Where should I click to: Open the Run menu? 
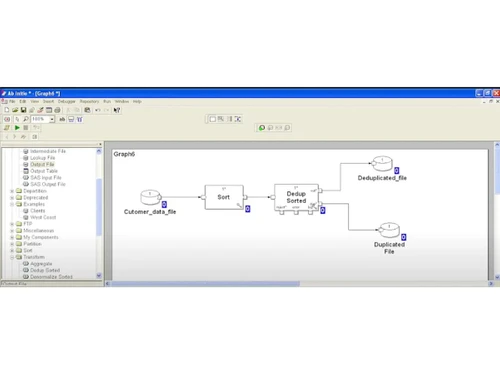[107, 101]
